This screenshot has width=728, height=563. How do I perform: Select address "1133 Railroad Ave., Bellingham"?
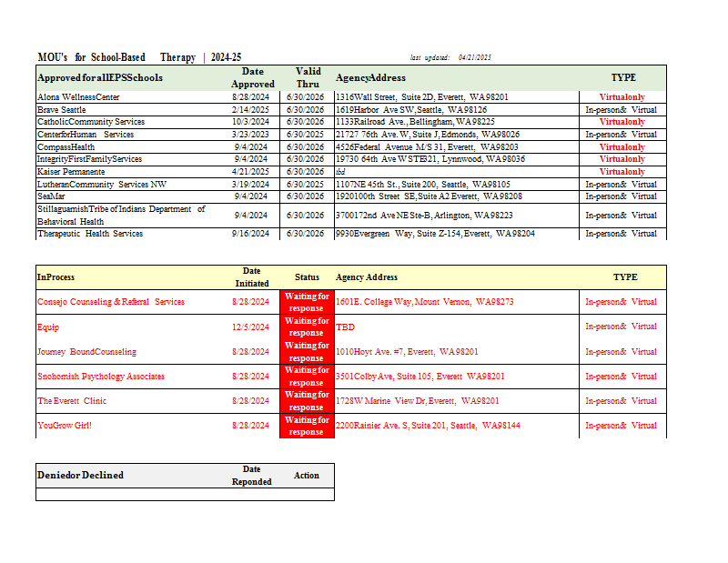415,122
